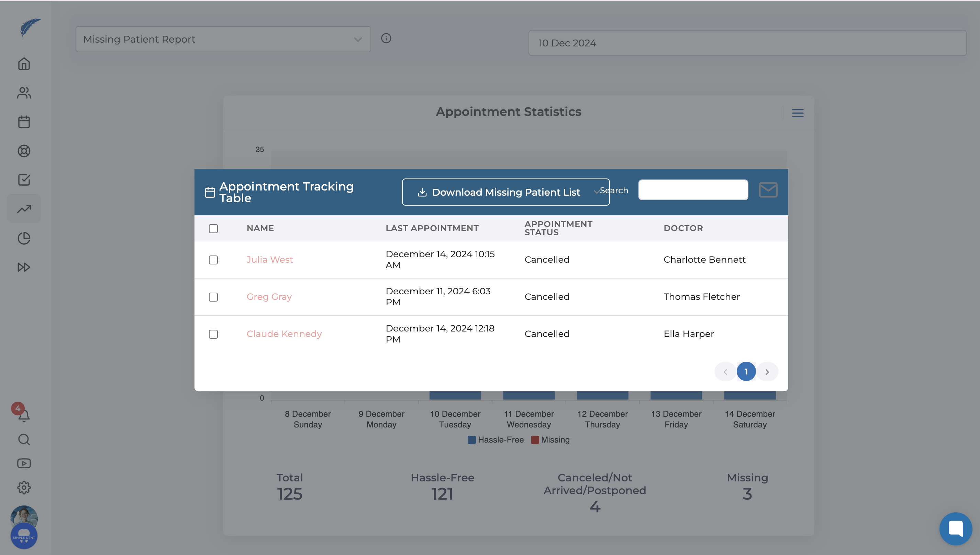
Task: Open the Appointment Statistics hamburger menu
Action: pyautogui.click(x=798, y=113)
